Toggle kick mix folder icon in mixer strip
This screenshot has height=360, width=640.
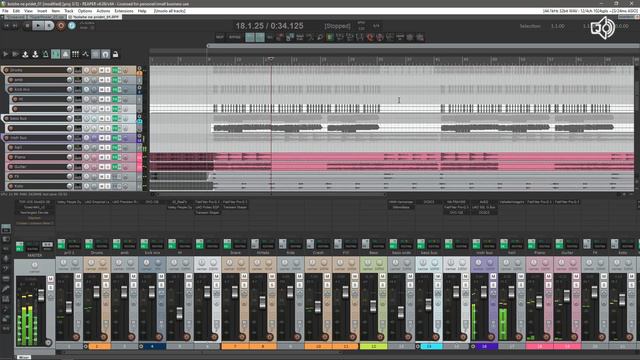tap(141, 346)
